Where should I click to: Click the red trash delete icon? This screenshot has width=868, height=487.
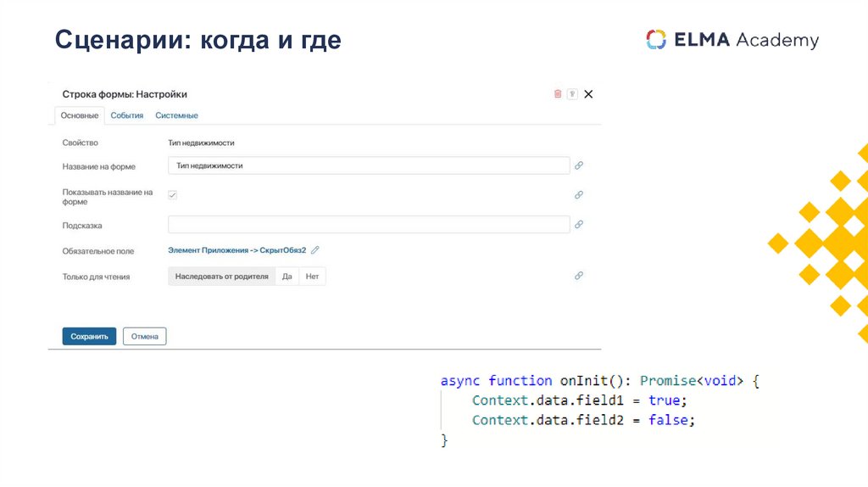[x=558, y=94]
